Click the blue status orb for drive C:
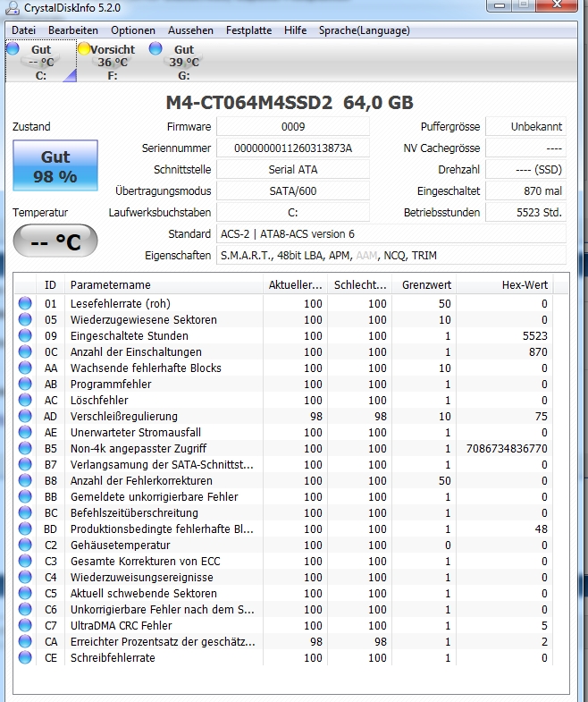Viewport: 588px width, 702px height. point(13,48)
